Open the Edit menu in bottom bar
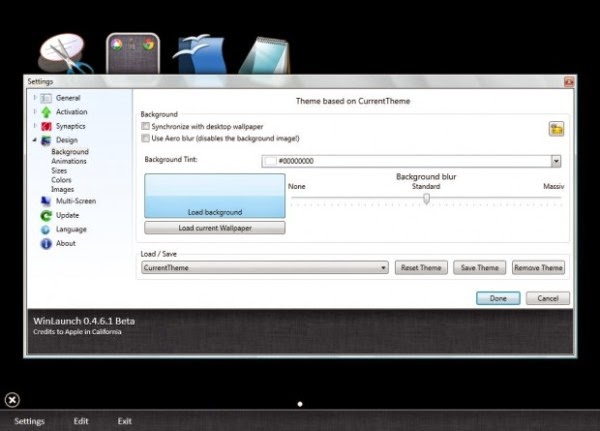 click(81, 421)
